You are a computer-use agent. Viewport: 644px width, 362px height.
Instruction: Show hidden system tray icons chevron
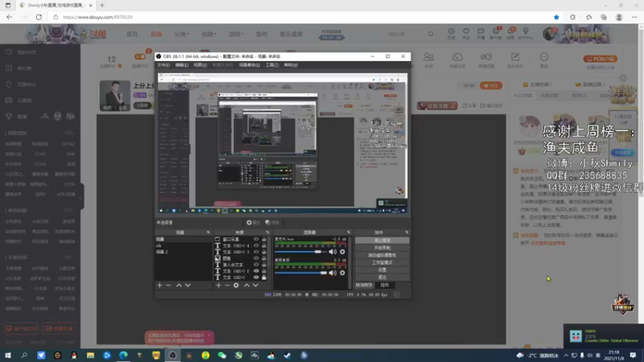(x=566, y=355)
